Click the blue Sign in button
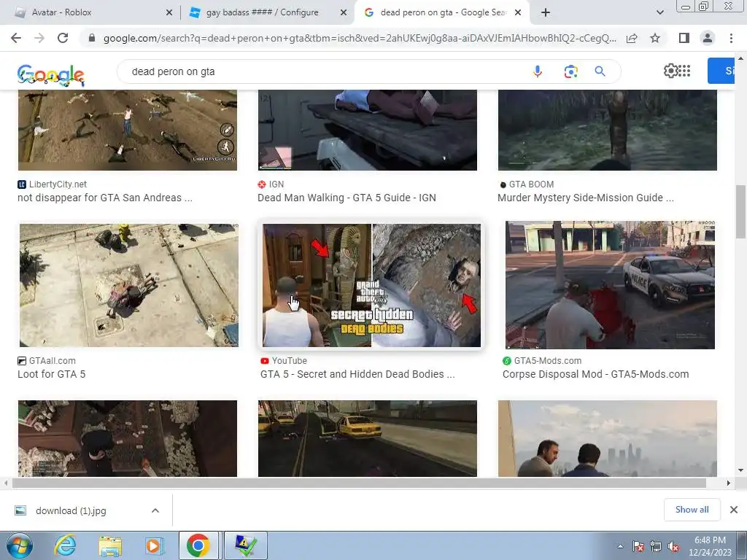Screen dimensions: 747x560 pyautogui.click(x=721, y=71)
